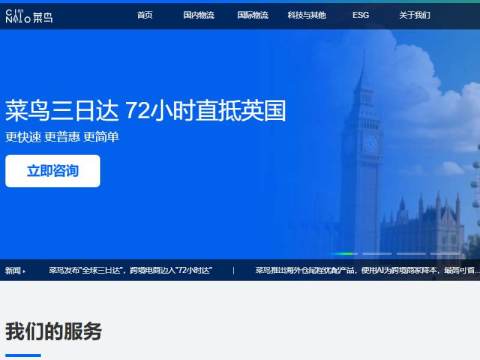Open news about 海外仓 AI product
Image resolution: width=480 pixels, height=360 pixels.
click(368, 270)
